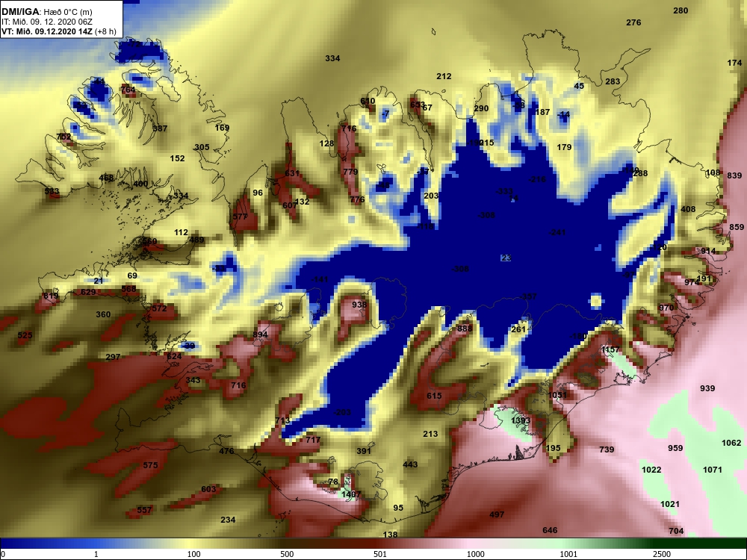Click the map value '752'
Image resolution: width=747 pixels, height=560 pixels.
pyautogui.click(x=63, y=137)
